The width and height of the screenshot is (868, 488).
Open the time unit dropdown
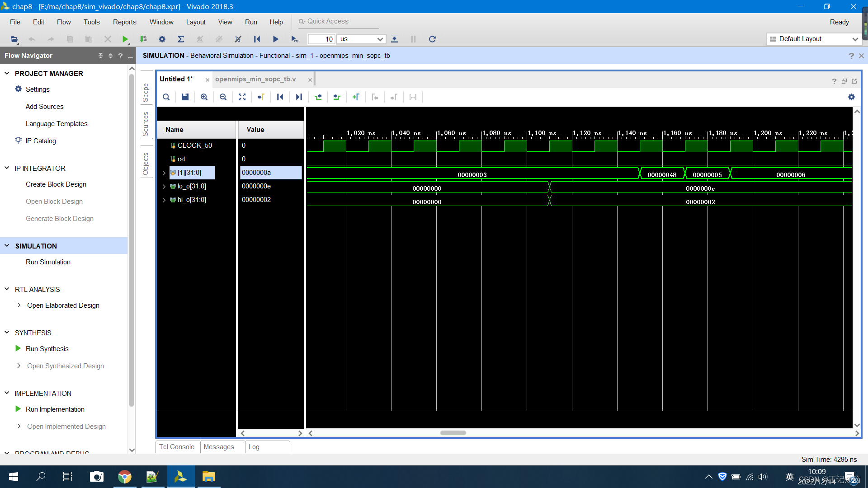point(380,39)
